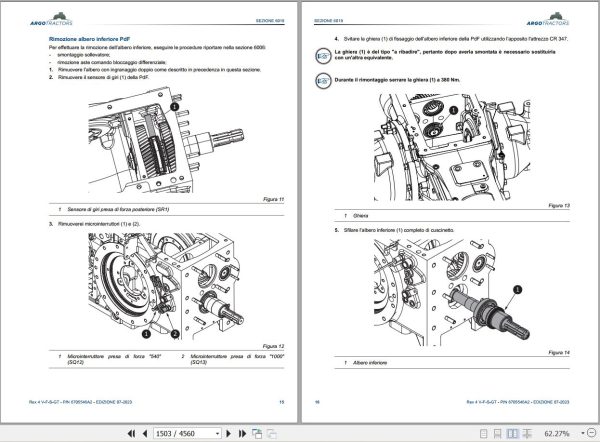This screenshot has height=442, width=600.
Task: Click the 'Figura 13' caption label
Action: [559, 206]
